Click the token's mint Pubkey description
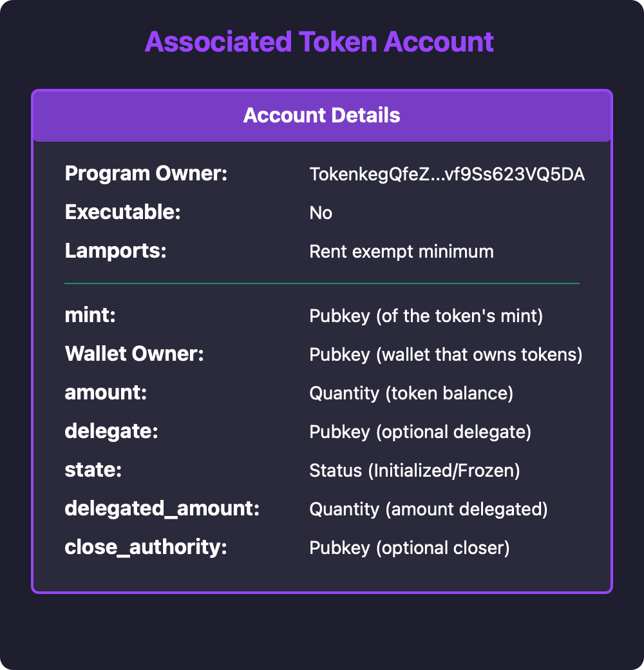 [426, 316]
